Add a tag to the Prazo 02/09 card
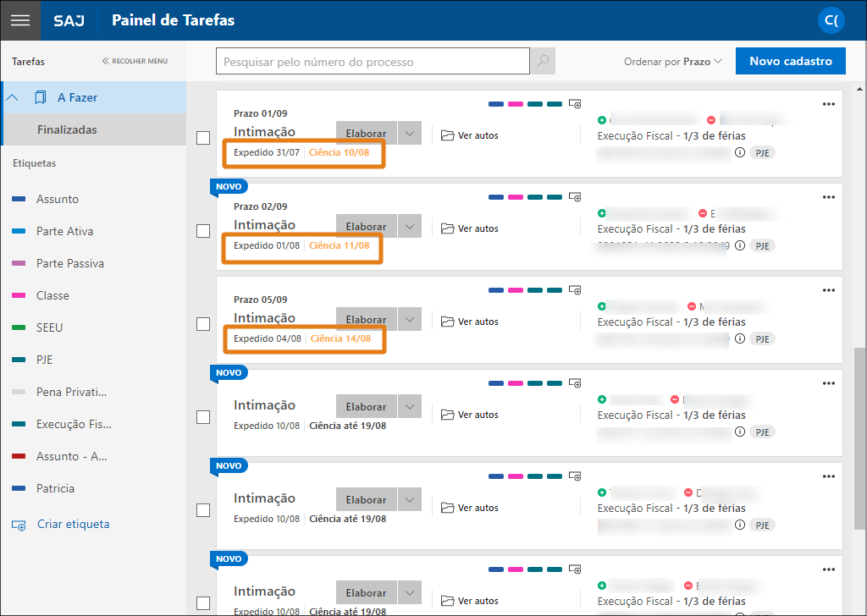This screenshot has width=867, height=616. pyautogui.click(x=575, y=197)
